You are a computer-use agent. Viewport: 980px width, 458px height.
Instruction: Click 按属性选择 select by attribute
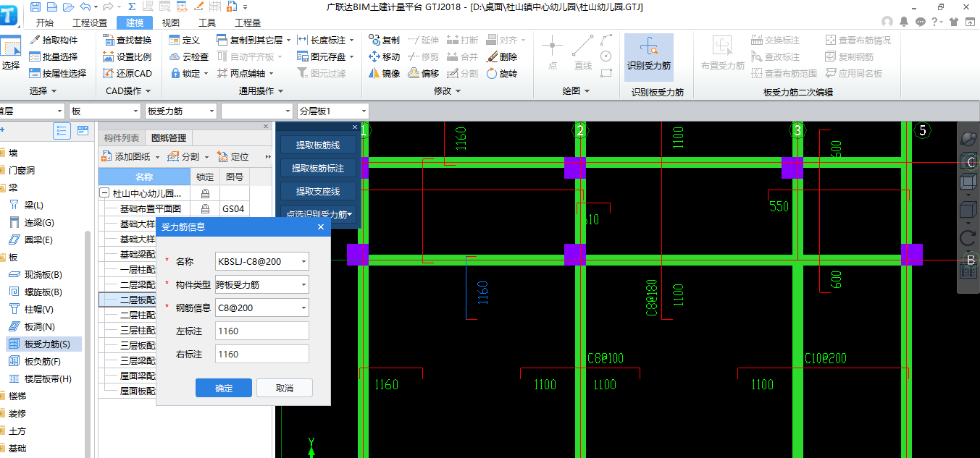58,73
